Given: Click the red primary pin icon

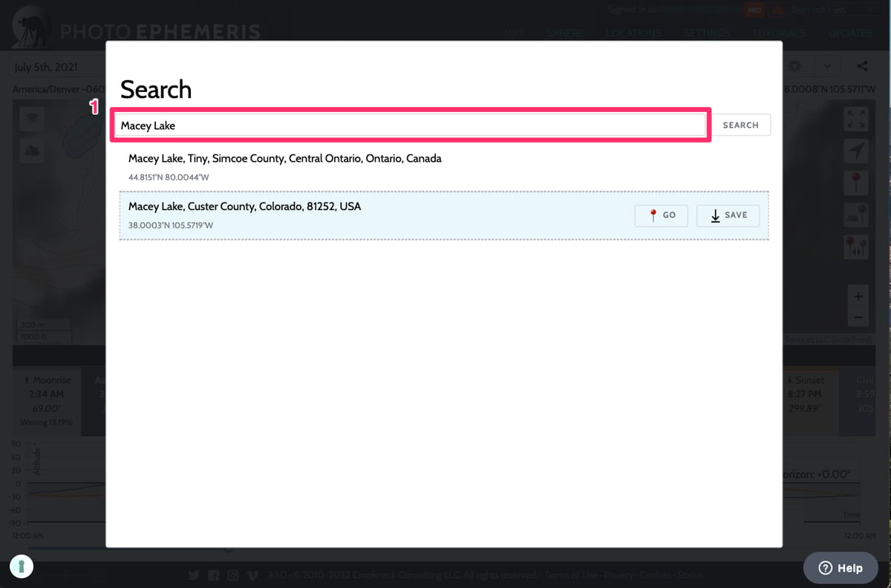Looking at the screenshot, I should tap(856, 182).
